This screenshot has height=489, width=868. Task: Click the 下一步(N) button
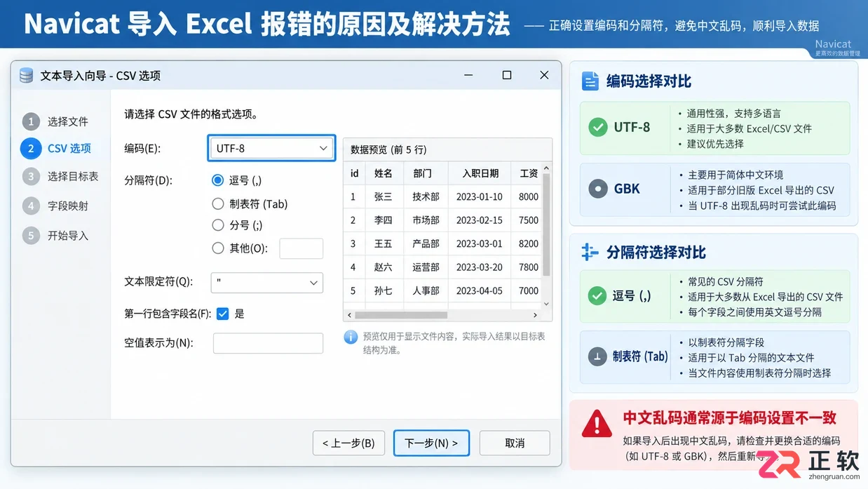click(431, 443)
